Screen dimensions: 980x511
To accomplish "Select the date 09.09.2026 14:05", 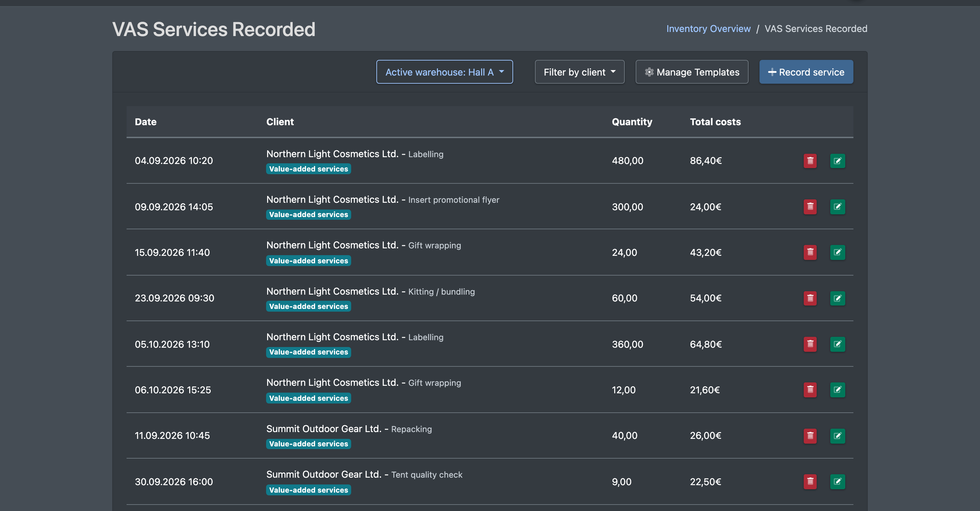I will click(174, 207).
